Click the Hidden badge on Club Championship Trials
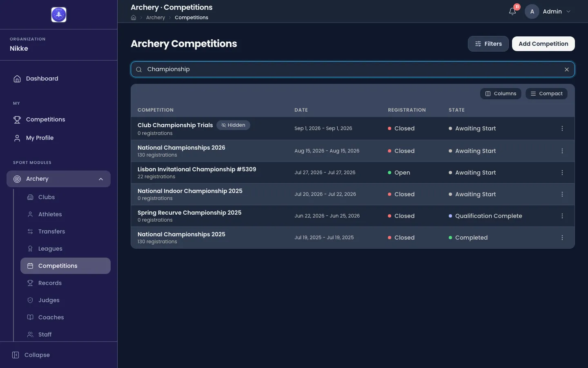588x368 pixels. click(x=233, y=125)
